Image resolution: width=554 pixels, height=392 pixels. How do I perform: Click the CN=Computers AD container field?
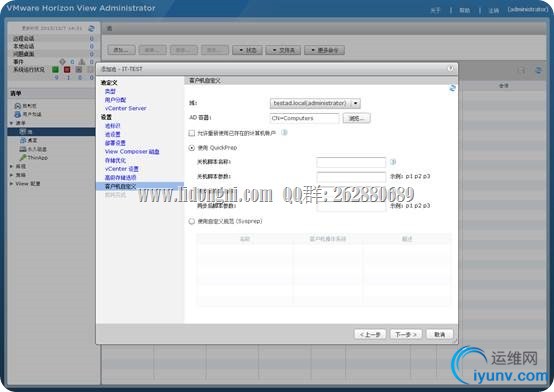pos(304,118)
